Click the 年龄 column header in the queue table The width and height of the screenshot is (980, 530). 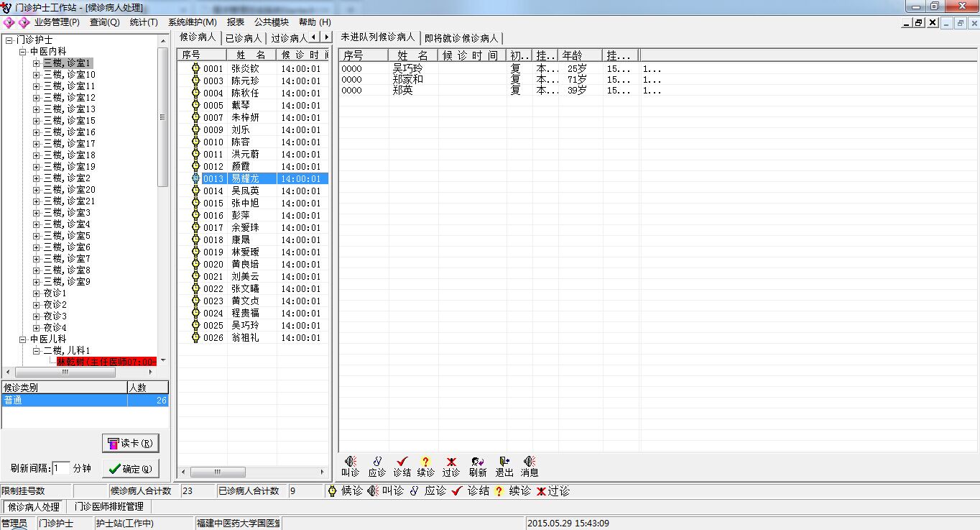point(581,55)
